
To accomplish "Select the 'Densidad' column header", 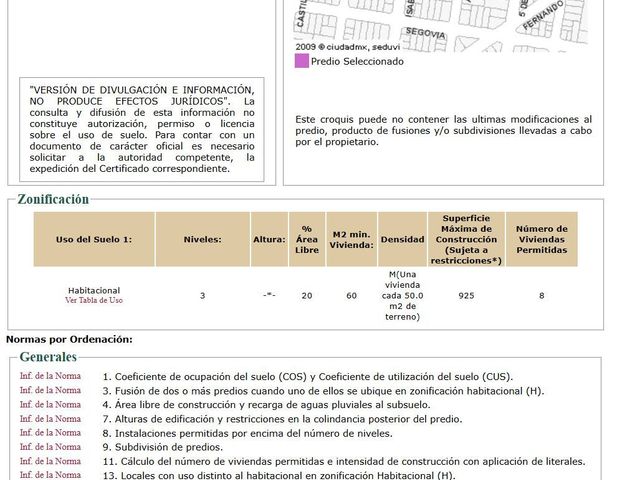I will (402, 239).
